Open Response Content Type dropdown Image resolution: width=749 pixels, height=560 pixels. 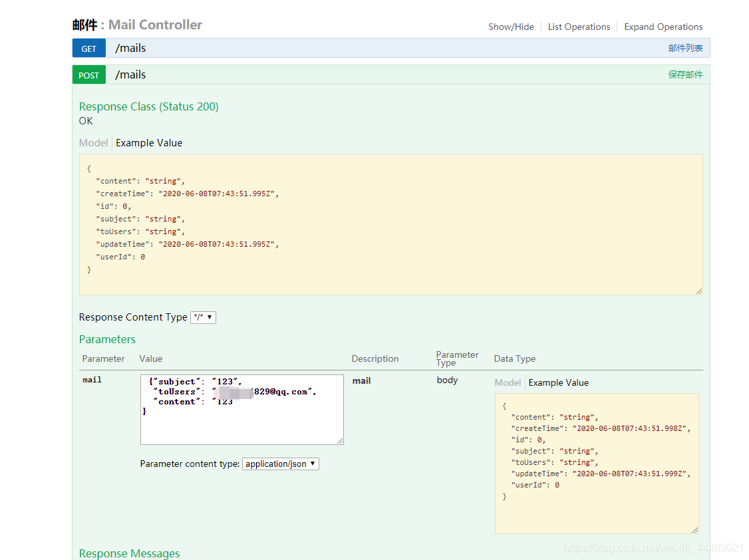point(203,317)
